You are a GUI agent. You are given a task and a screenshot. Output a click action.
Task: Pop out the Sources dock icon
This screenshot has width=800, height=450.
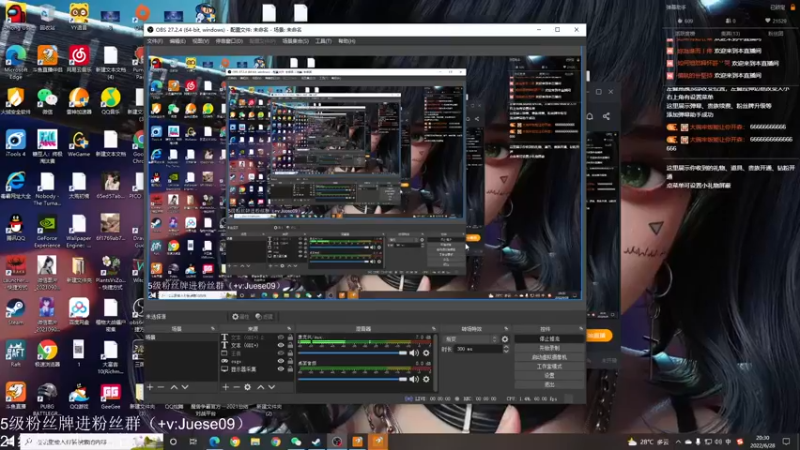tap(289, 329)
